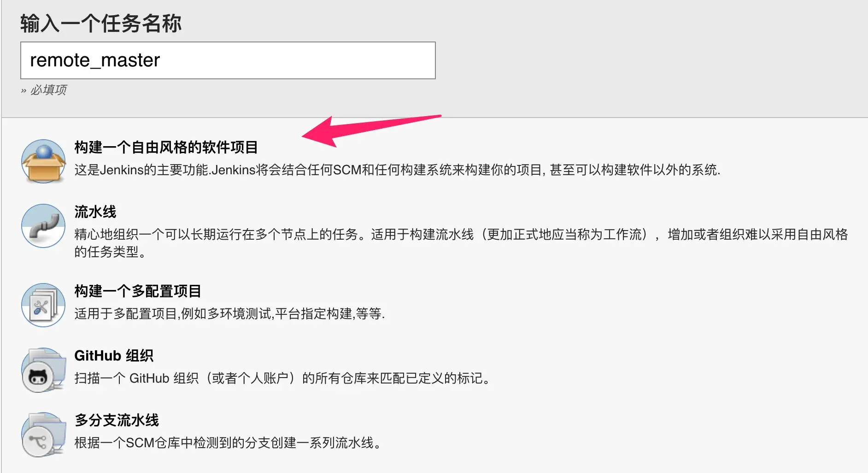868x473 pixels.
Task: Choose 构建一个多配置项目 title
Action: [x=138, y=291]
